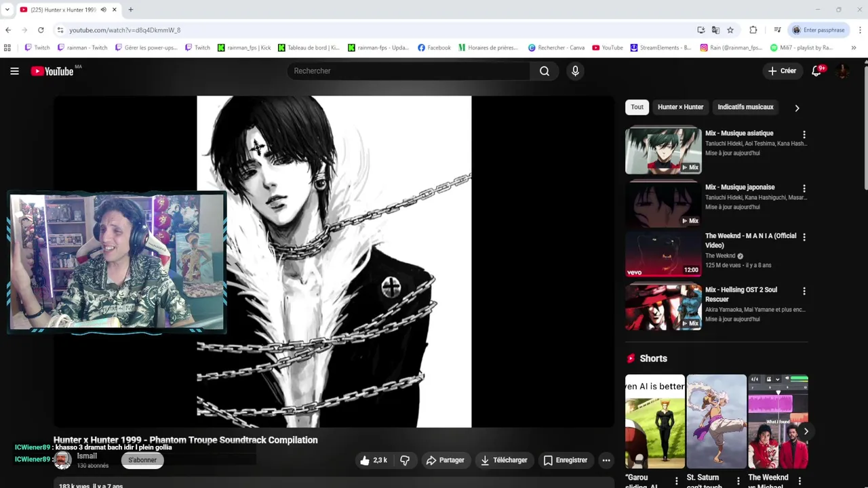868x488 pixels.
Task: Close the Hunter x Hunter tab
Action: (115, 9)
